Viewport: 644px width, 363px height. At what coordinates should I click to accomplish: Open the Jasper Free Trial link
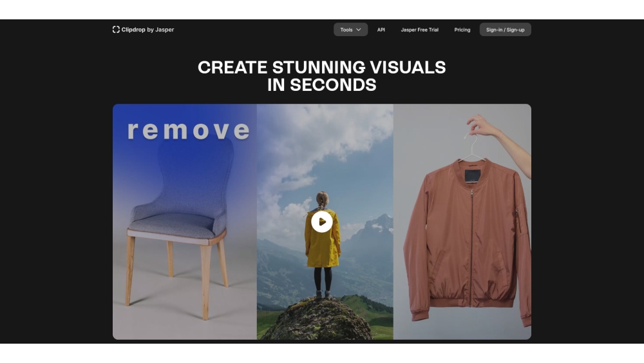(419, 30)
